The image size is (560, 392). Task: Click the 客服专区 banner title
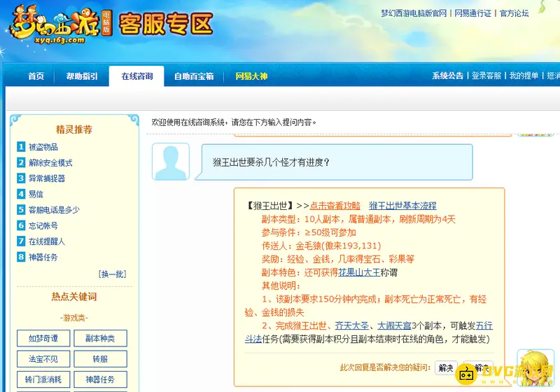pos(166,24)
